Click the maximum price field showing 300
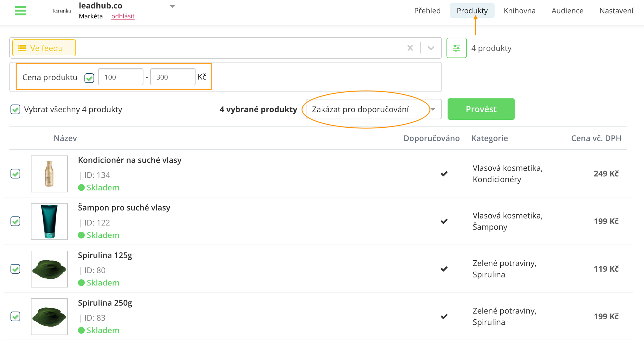 (173, 77)
